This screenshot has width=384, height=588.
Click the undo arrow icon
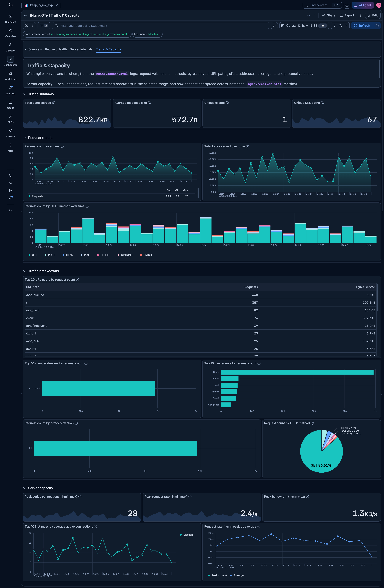click(308, 15)
